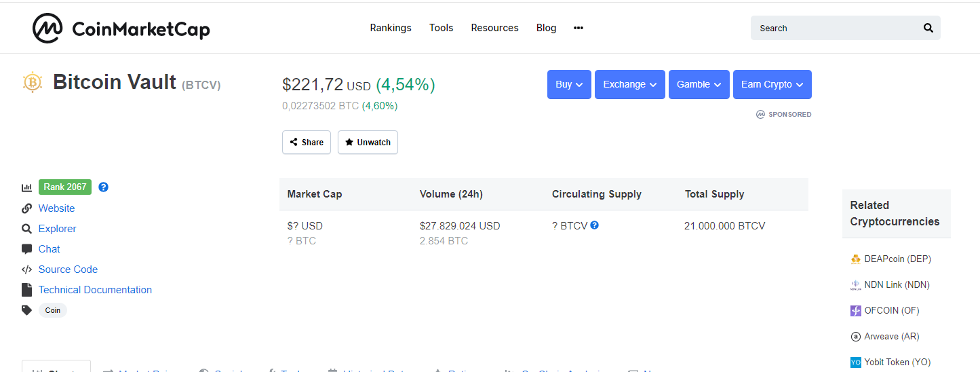The height and width of the screenshot is (372, 980).
Task: Click the Yobit Token logo icon
Action: pyautogui.click(x=855, y=362)
